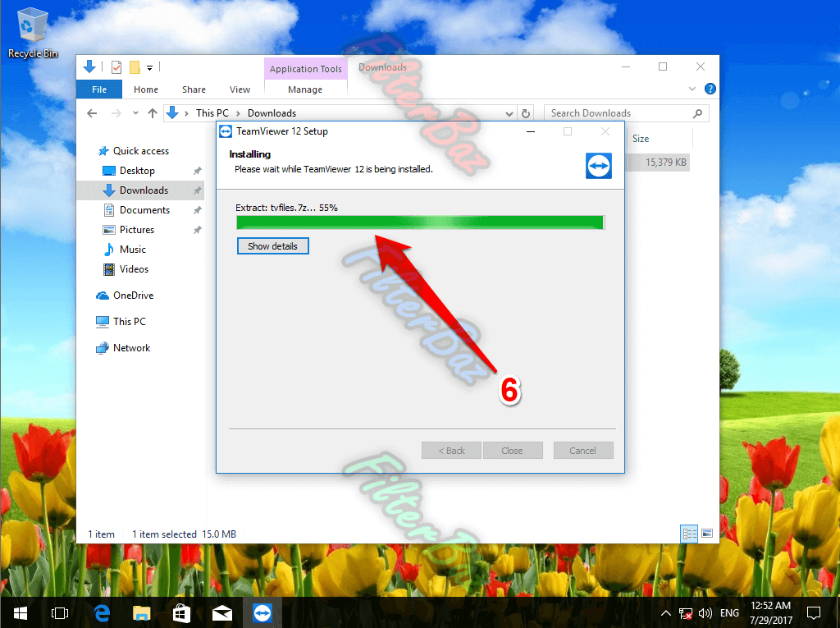
Task: Open the Action Center notification icon
Action: tap(814, 612)
